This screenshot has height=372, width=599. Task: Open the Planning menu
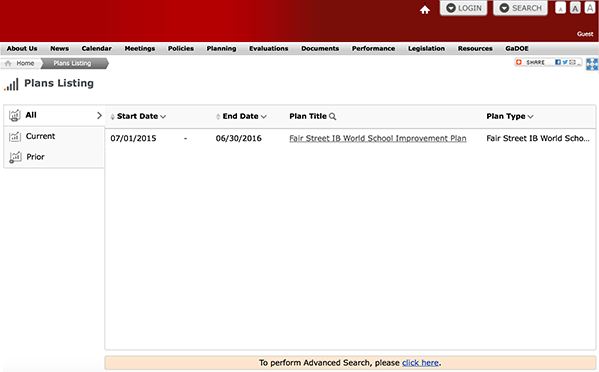[x=222, y=49]
